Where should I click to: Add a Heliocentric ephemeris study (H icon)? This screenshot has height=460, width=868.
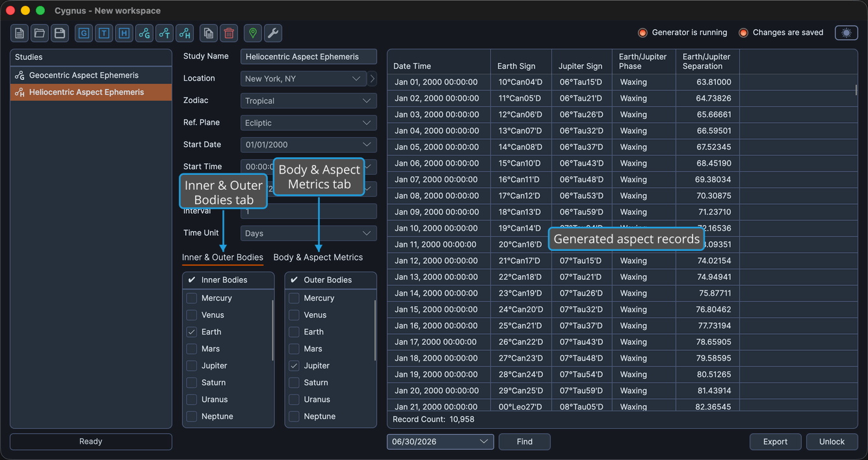(124, 33)
